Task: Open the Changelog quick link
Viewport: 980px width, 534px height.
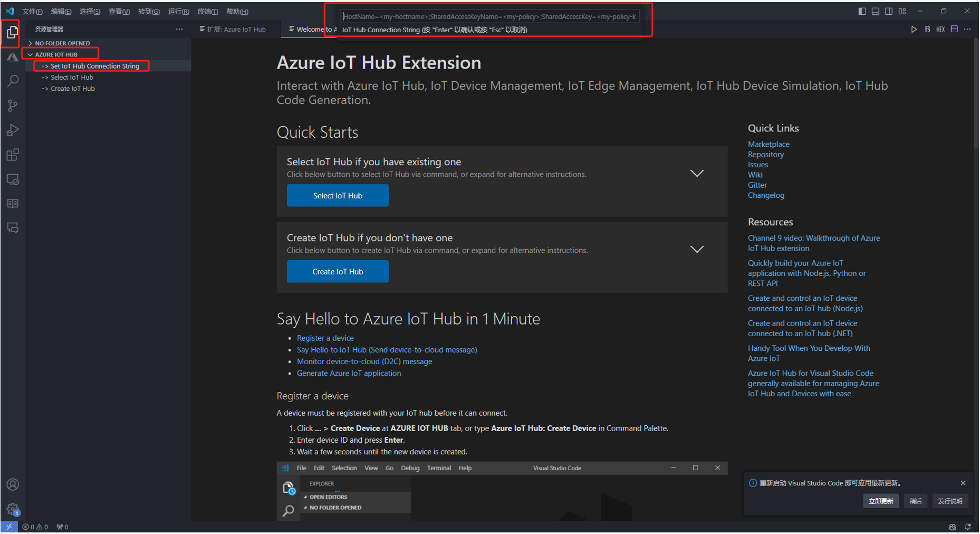Action: 766,195
